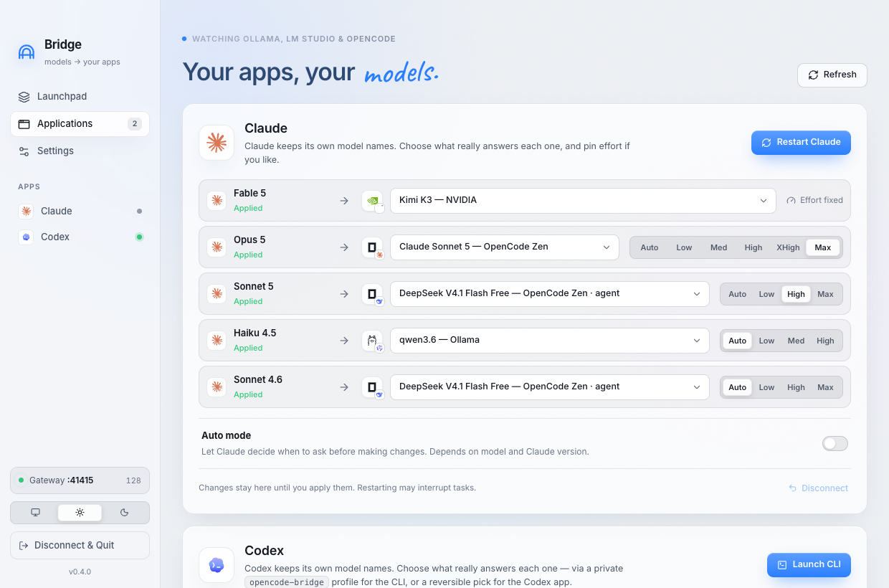Click the Haiku 4.5 row starburst icon

(x=217, y=340)
